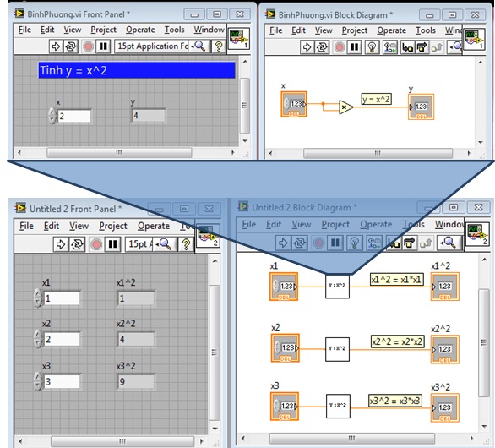
Task: Pause in Untitled 2 Front Panel
Action: click(x=112, y=244)
